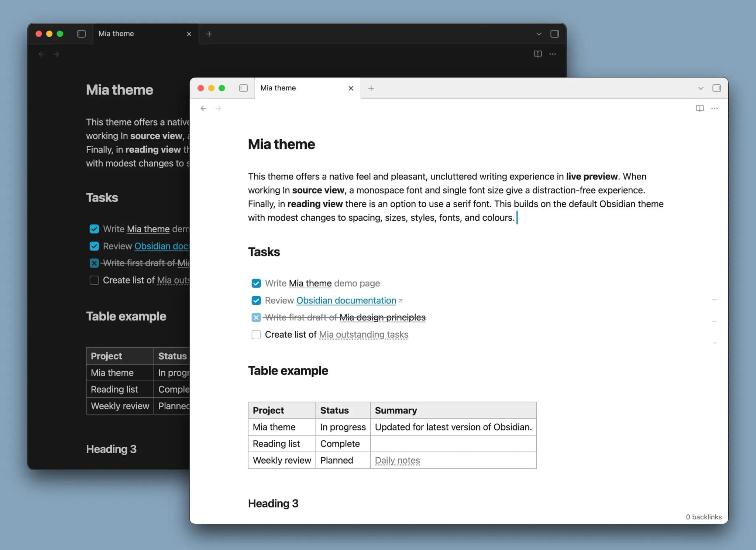The height and width of the screenshot is (550, 756).
Task: Open 'Mia theme' internal link in light window tasks
Action: pyautogui.click(x=310, y=283)
